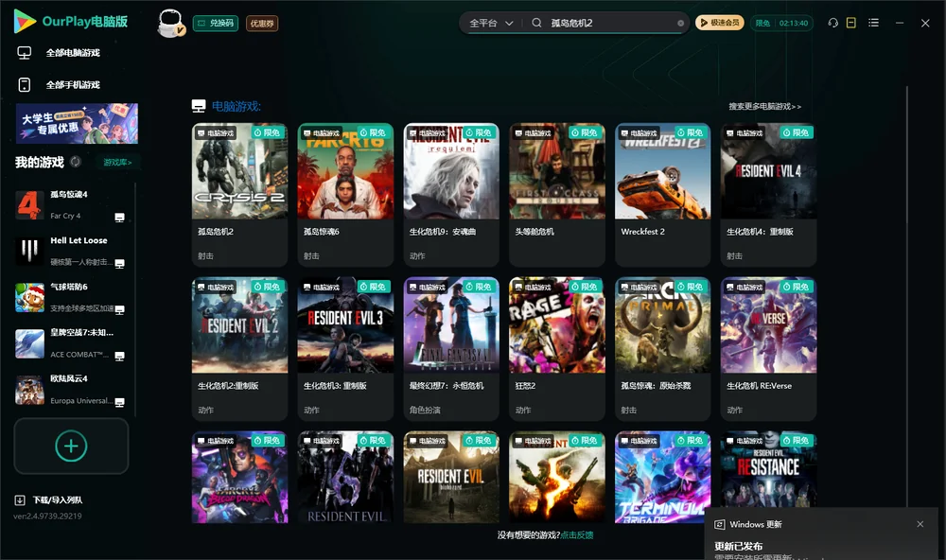Open the customer service headset icon

point(832,23)
